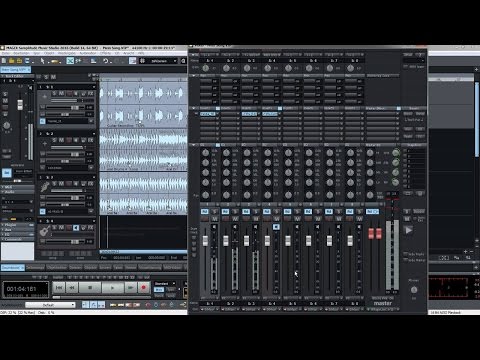Click the new project icon in main toolbar
This screenshot has height=360, width=480.
(4, 61)
